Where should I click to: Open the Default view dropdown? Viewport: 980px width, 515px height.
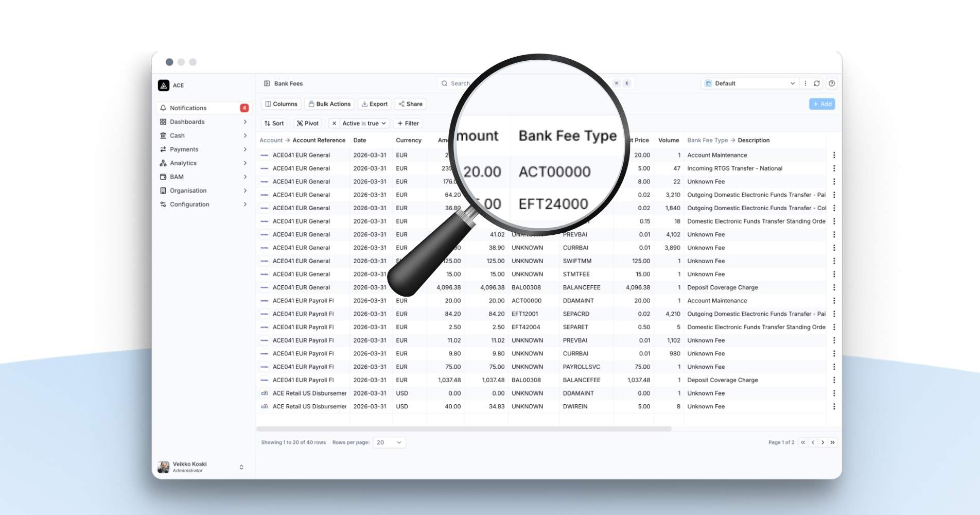click(x=749, y=83)
